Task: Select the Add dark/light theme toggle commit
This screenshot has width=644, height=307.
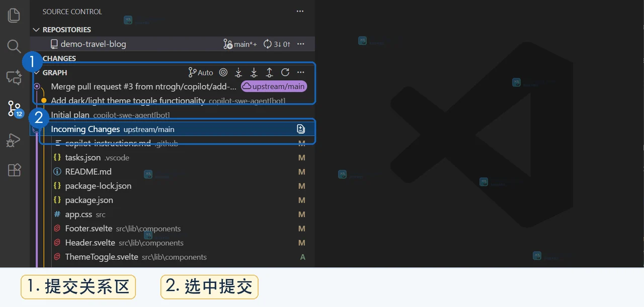Action: [174, 100]
